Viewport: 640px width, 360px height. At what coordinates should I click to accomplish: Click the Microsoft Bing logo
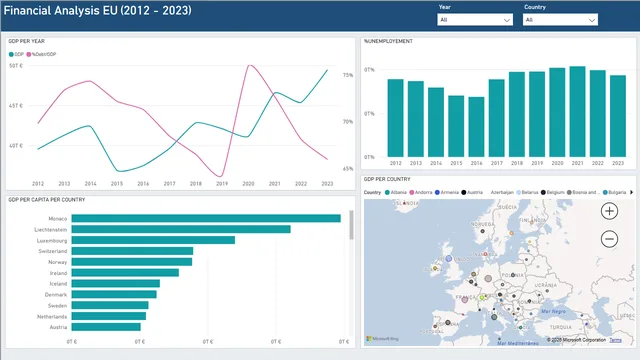[382, 339]
